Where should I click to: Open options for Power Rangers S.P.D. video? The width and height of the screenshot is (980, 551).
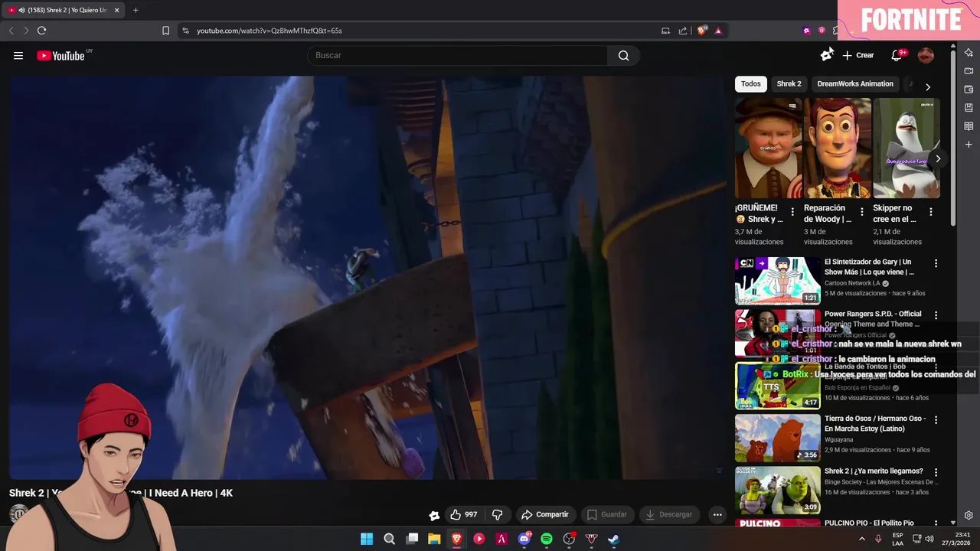click(x=935, y=315)
